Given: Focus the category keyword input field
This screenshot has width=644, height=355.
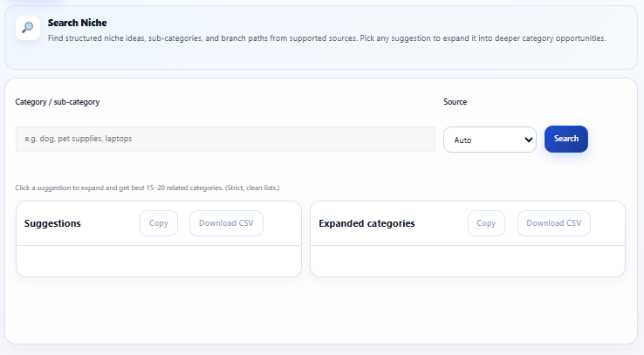Looking at the screenshot, I should (225, 139).
